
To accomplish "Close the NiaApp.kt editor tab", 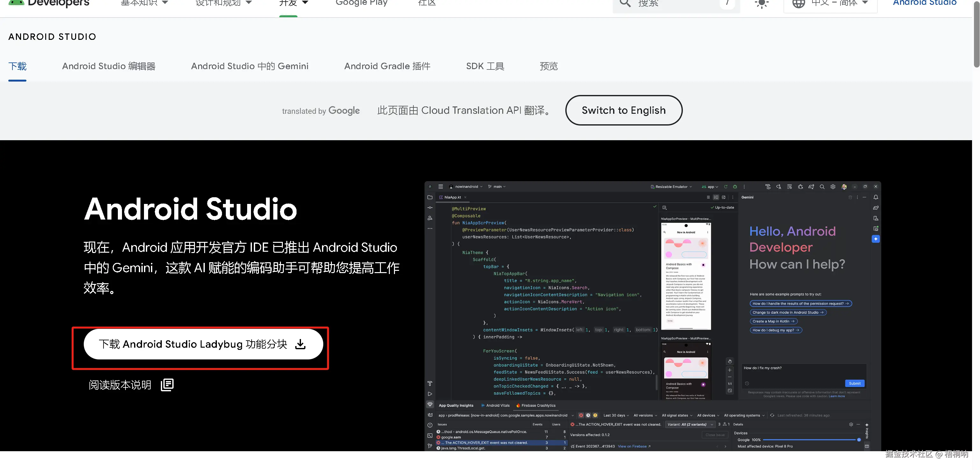I will click(465, 197).
